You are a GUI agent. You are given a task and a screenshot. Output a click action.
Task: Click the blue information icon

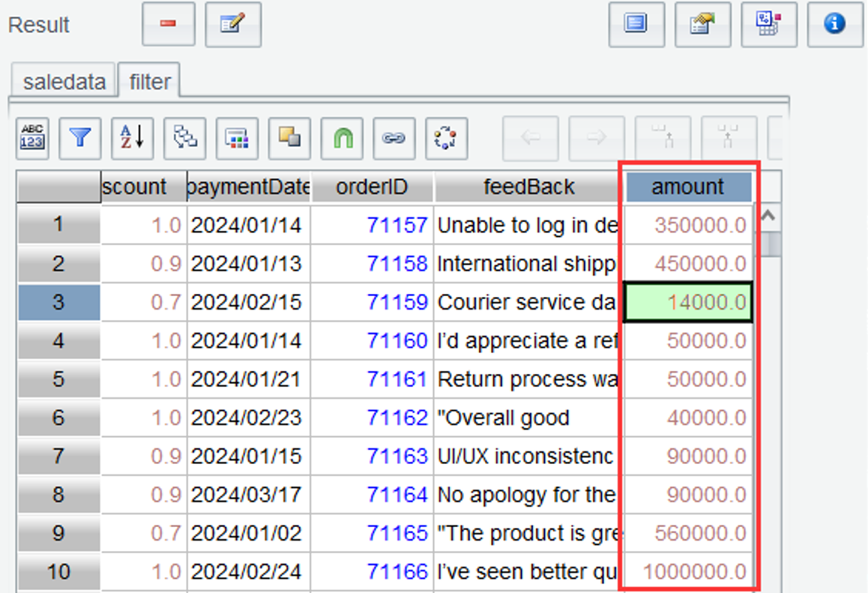[834, 25]
